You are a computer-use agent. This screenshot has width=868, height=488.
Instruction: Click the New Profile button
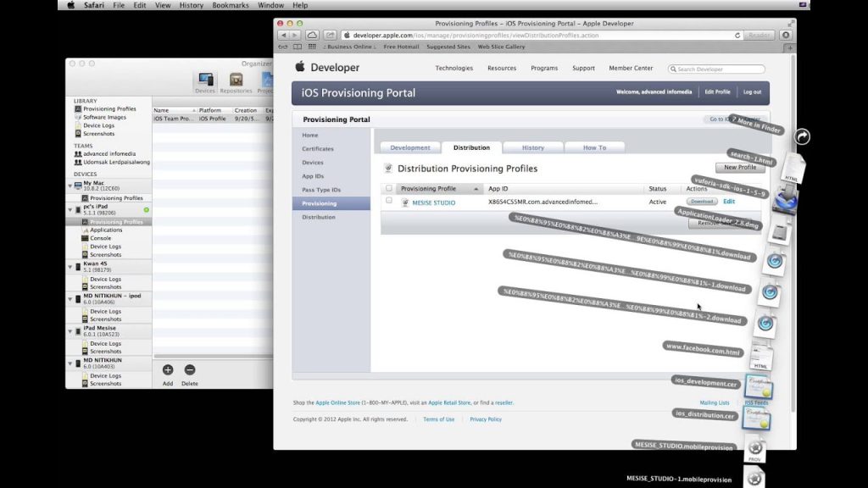point(739,167)
